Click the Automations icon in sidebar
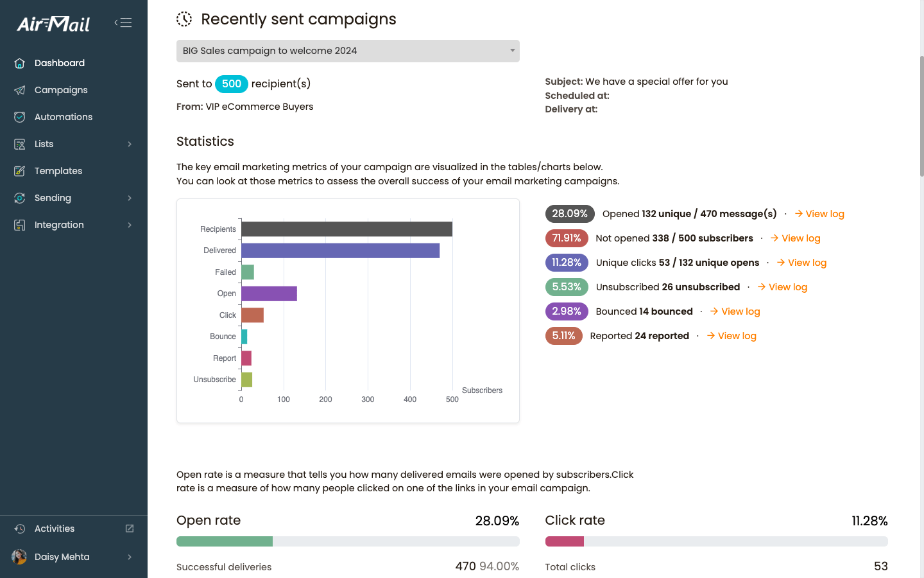 20,117
